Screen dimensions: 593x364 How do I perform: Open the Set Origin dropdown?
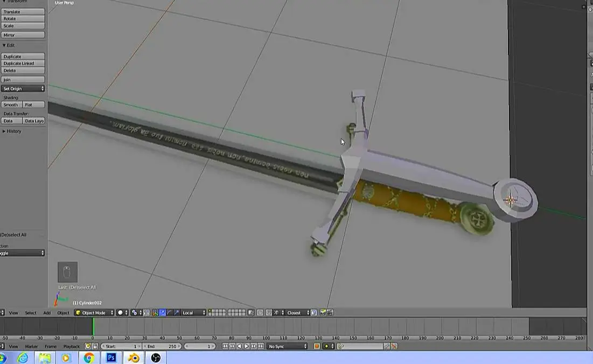(23, 88)
